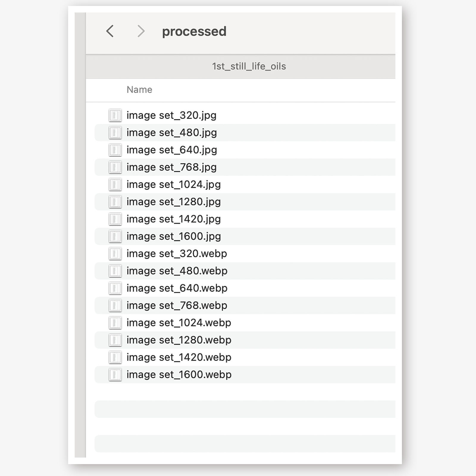Sort by the Name column header
The width and height of the screenshot is (476, 476).
click(140, 90)
